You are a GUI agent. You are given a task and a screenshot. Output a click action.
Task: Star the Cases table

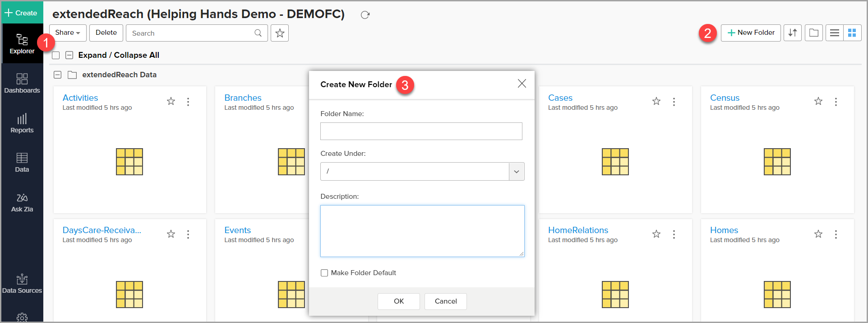click(x=656, y=101)
